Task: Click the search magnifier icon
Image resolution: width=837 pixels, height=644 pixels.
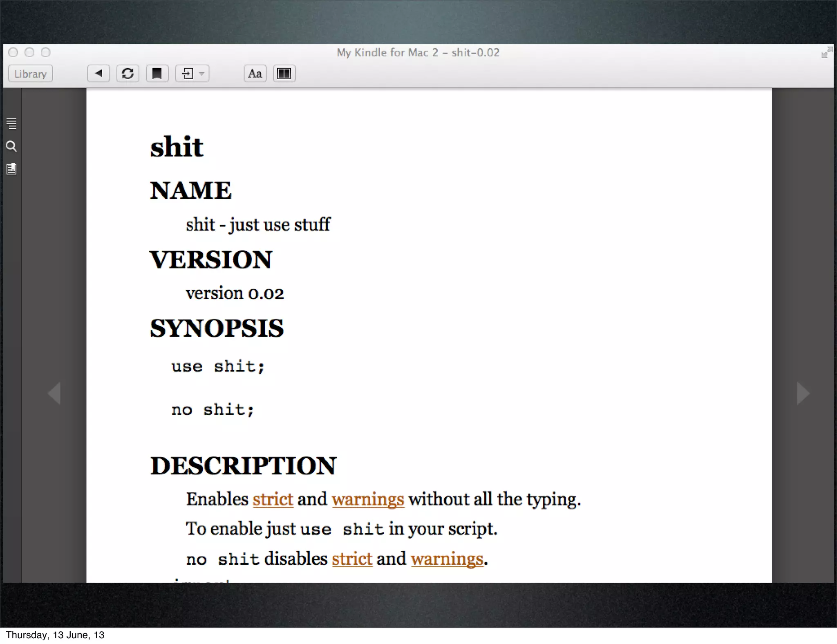Action: (x=11, y=146)
